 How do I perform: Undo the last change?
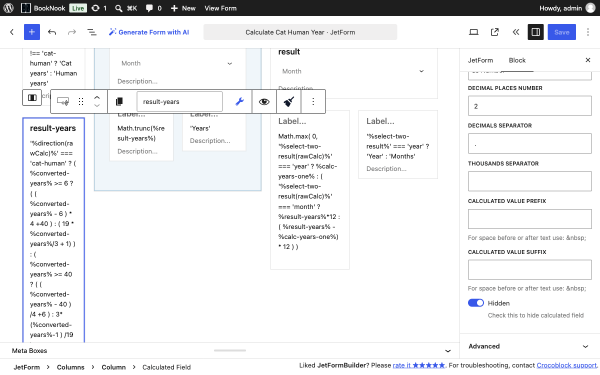[52, 32]
